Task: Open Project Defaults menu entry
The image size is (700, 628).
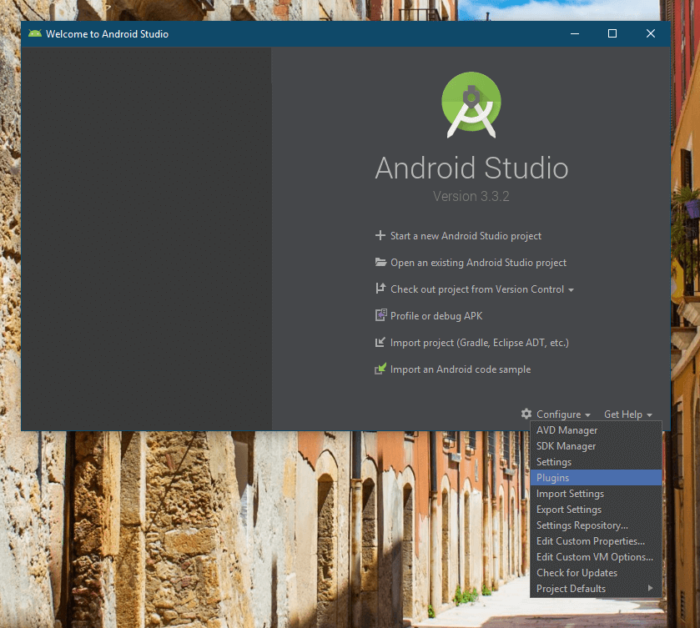Action: pos(596,589)
